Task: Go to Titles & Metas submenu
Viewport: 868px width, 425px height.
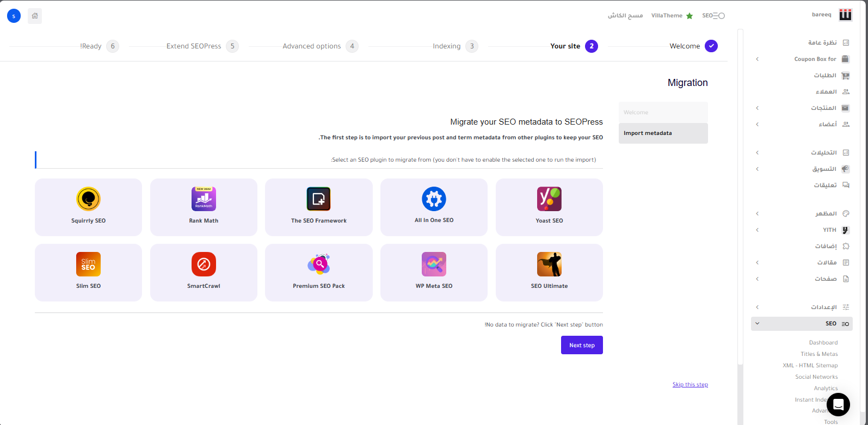Action: (x=819, y=354)
